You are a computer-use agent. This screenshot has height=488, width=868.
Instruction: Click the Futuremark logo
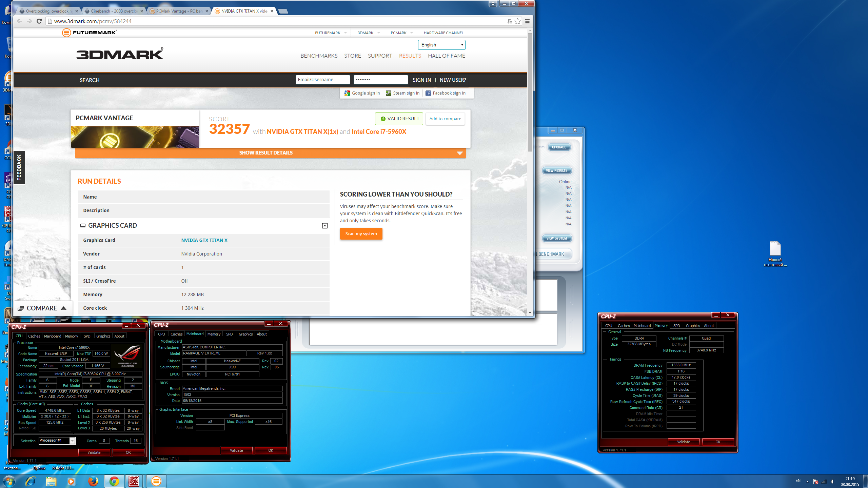[x=90, y=33]
